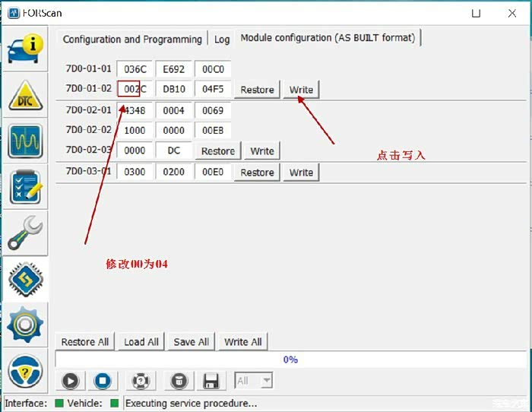Edit the 1000 field in 7D0-02-02
The image size is (532, 412).
135,130
